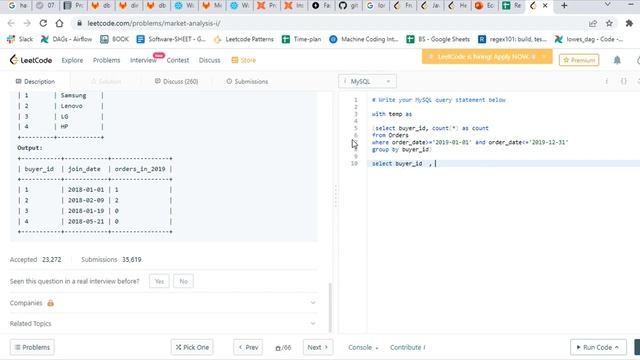Image resolution: width=640 pixels, height=360 pixels.
Task: Click the Premium button
Action: click(x=579, y=60)
